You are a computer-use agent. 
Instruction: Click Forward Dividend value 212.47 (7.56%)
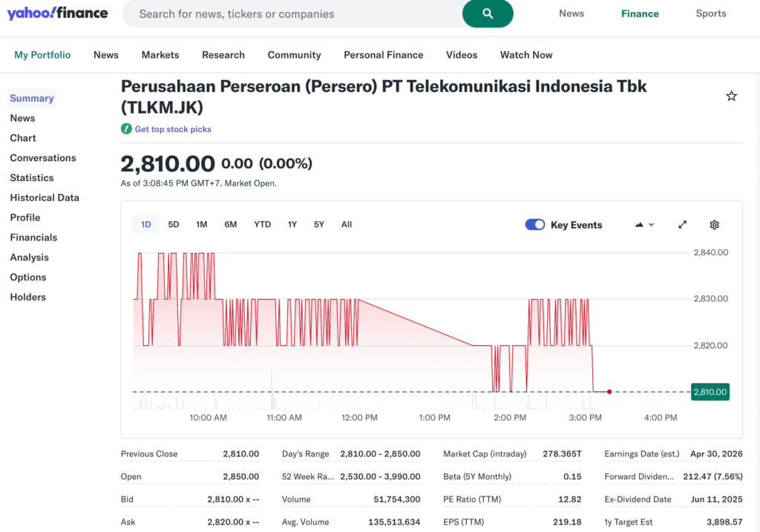pos(713,476)
